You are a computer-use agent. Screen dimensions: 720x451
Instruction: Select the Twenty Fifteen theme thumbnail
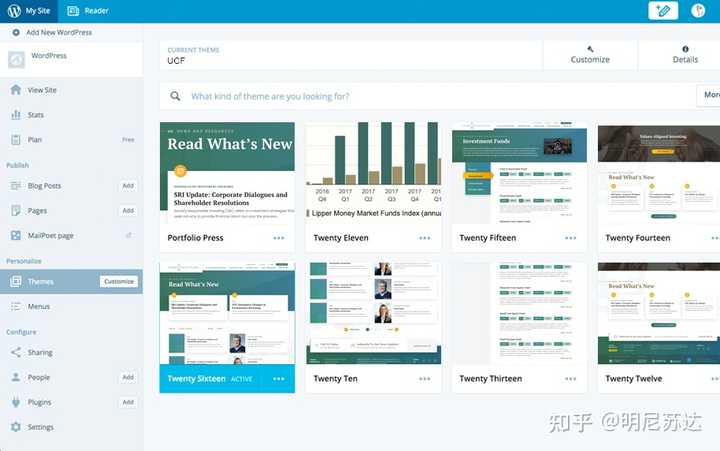tap(519, 173)
